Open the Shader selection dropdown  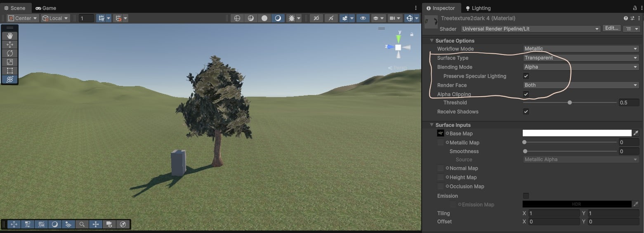(530, 29)
